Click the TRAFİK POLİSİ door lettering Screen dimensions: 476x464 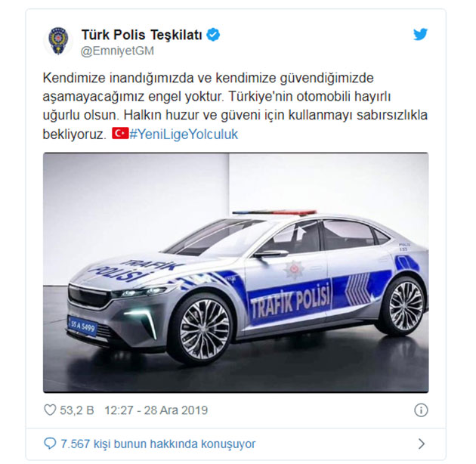[x=290, y=301]
